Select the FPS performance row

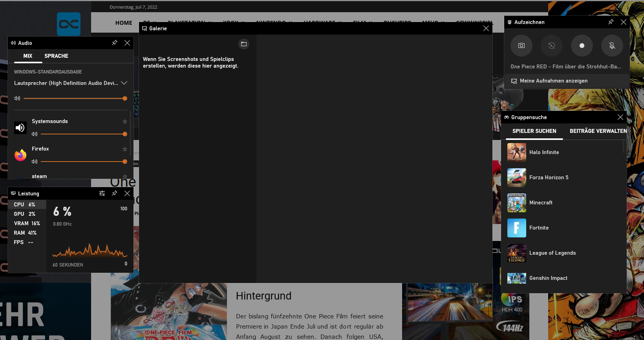point(27,242)
